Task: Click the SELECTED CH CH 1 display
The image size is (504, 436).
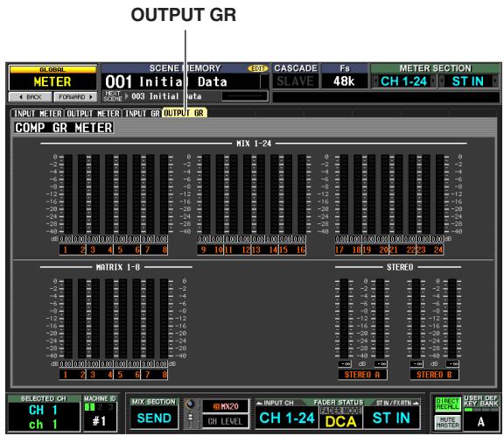Action: [x=44, y=417]
